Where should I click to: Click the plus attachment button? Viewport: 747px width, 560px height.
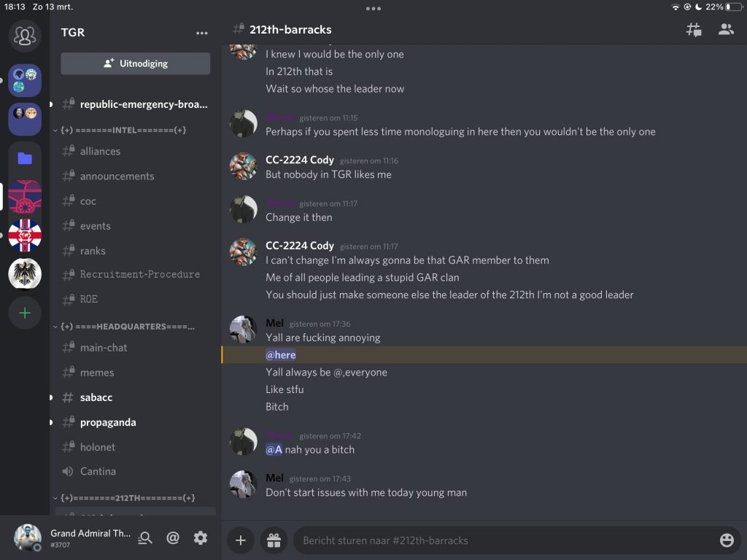241,540
